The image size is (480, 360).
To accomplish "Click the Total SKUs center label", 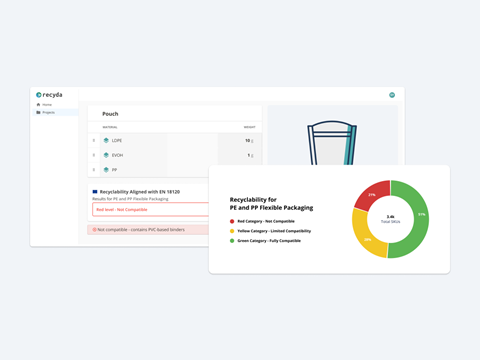I will click(391, 222).
